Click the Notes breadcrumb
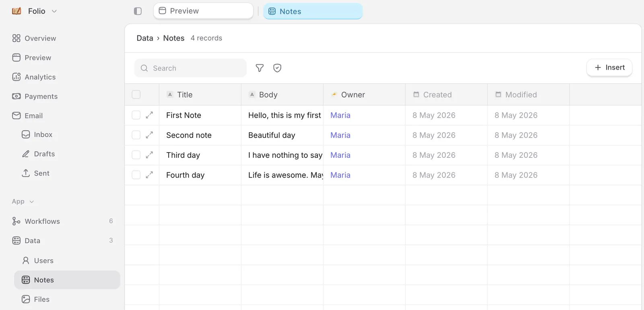Image resolution: width=644 pixels, height=310 pixels. point(174,38)
